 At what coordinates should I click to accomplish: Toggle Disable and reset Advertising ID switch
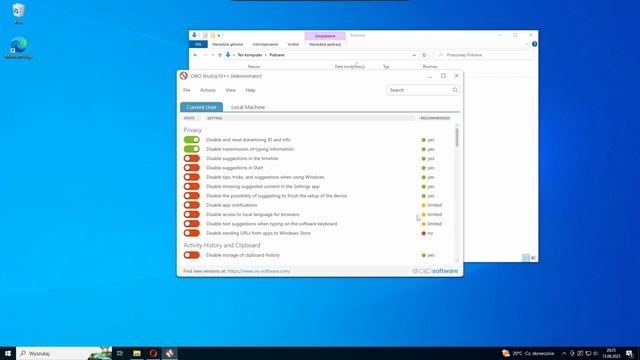coord(191,140)
